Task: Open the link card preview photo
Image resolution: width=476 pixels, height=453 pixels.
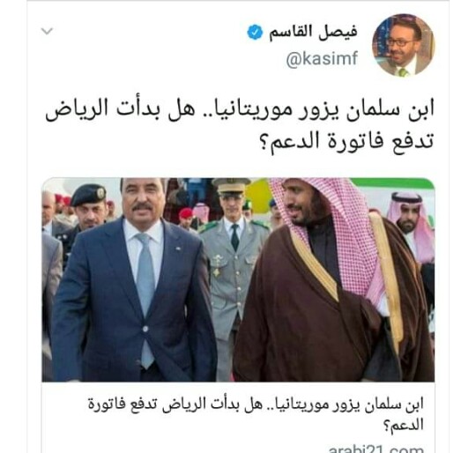Action: [238, 279]
